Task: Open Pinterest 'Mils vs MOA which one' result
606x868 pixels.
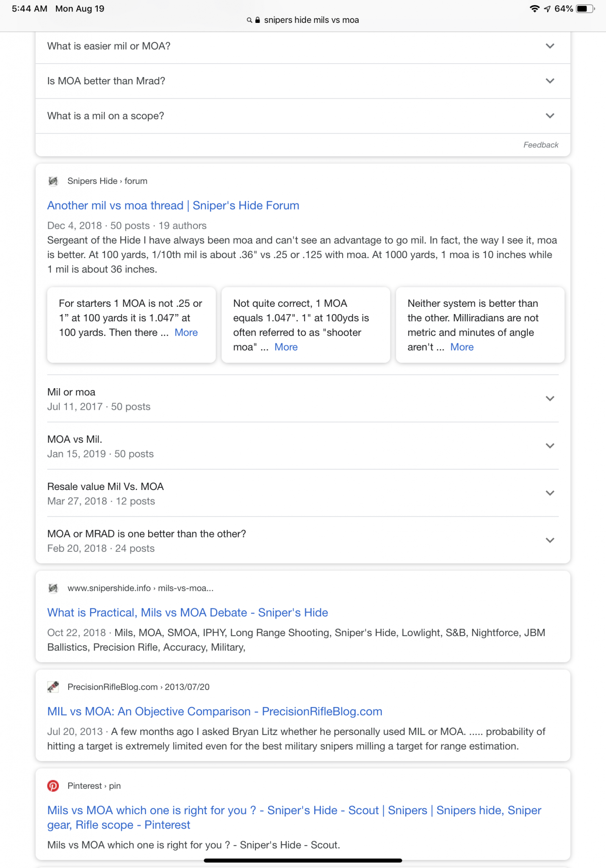Action: coord(294,818)
